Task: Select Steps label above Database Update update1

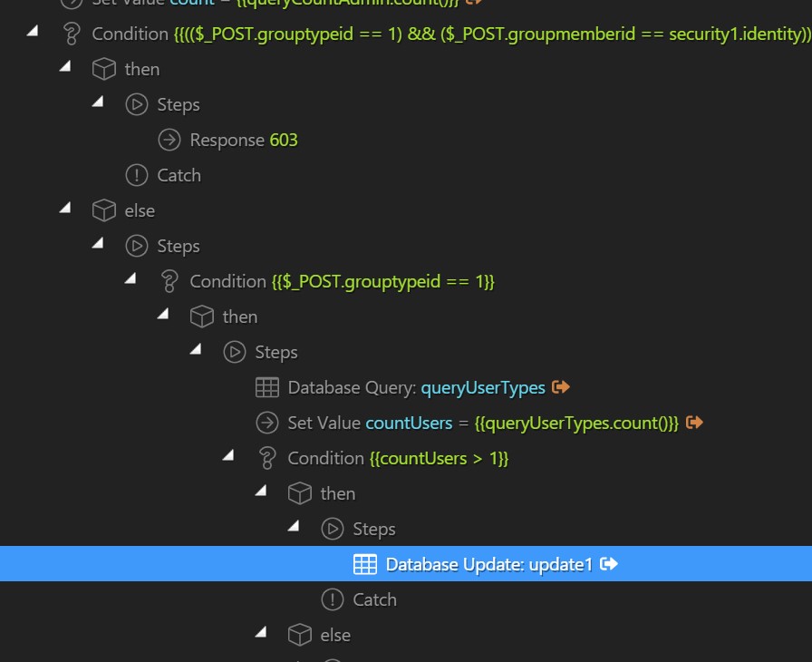Action: click(x=374, y=529)
